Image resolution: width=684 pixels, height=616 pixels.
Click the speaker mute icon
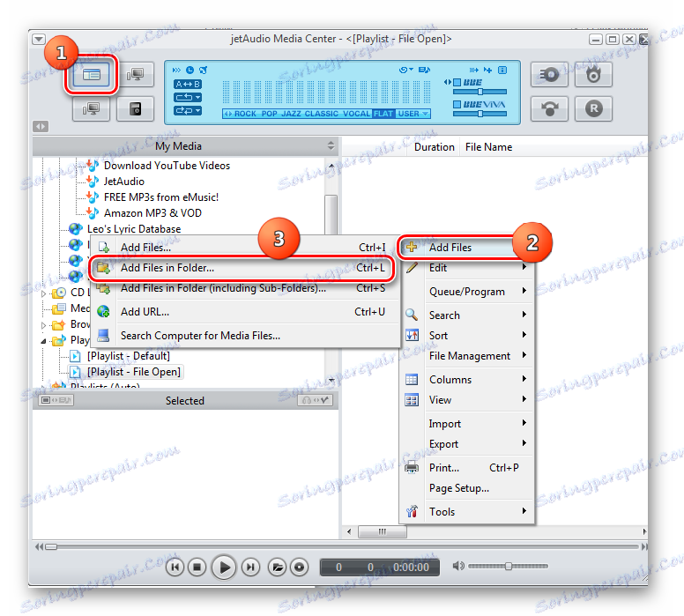pyautogui.click(x=458, y=567)
